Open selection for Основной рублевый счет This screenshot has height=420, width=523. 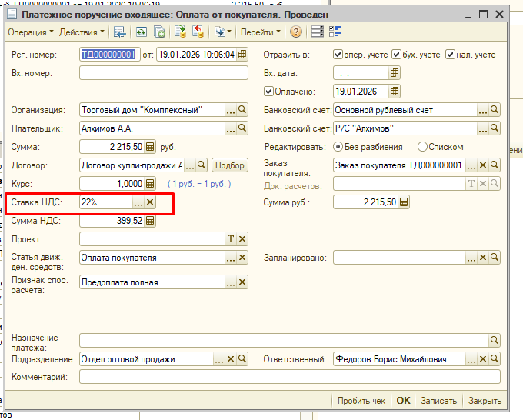483,110
